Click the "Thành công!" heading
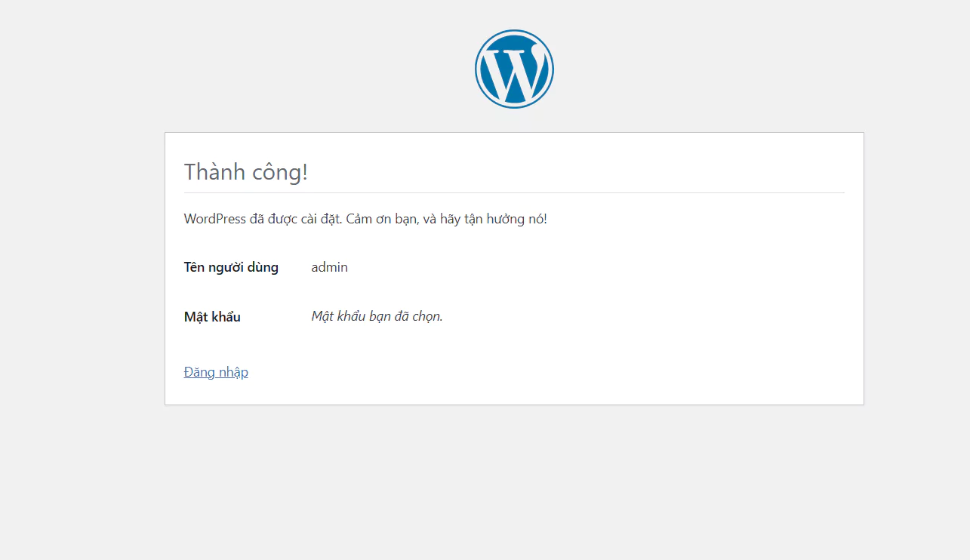970x560 pixels. tap(246, 172)
